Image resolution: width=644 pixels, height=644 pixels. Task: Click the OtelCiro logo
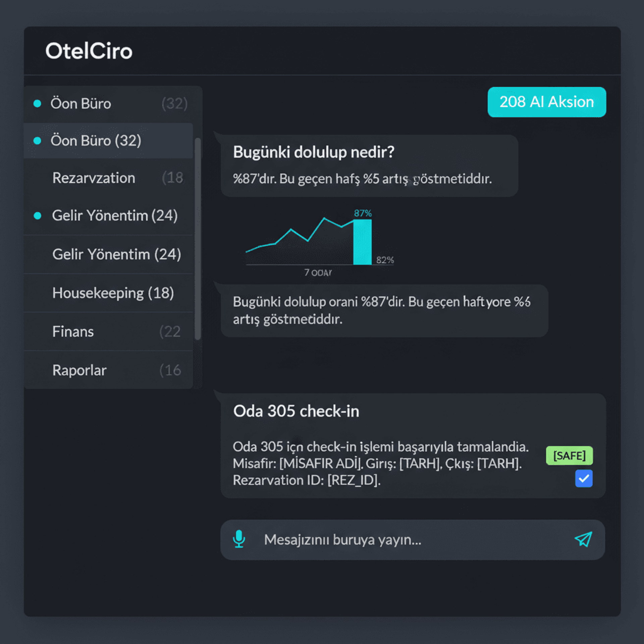(89, 51)
